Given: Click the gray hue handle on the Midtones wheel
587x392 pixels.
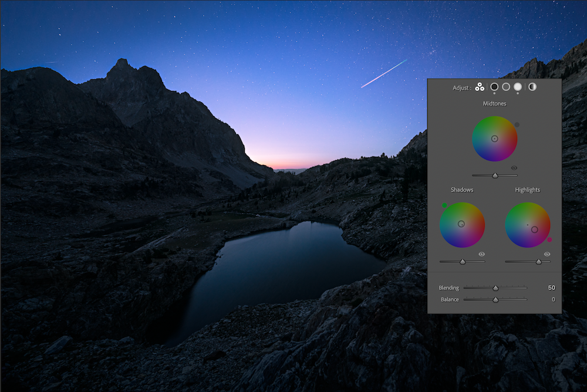Looking at the screenshot, I should coord(517,124).
